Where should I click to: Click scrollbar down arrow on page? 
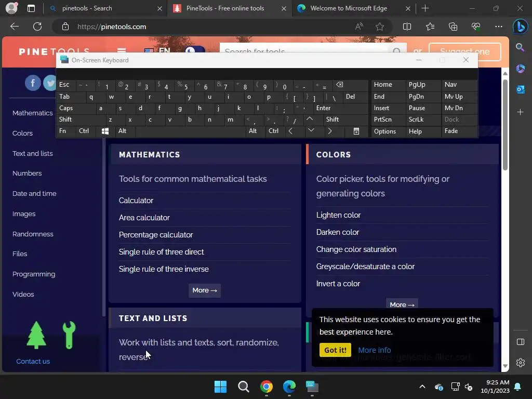click(505, 366)
